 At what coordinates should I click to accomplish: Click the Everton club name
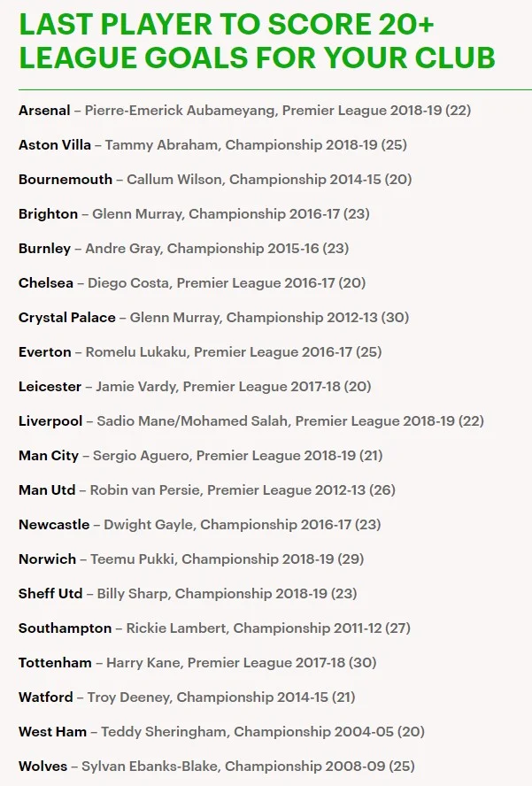(44, 352)
